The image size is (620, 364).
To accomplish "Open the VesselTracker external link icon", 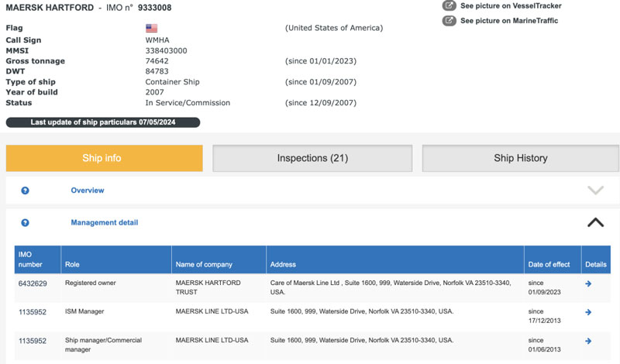I will point(449,5).
